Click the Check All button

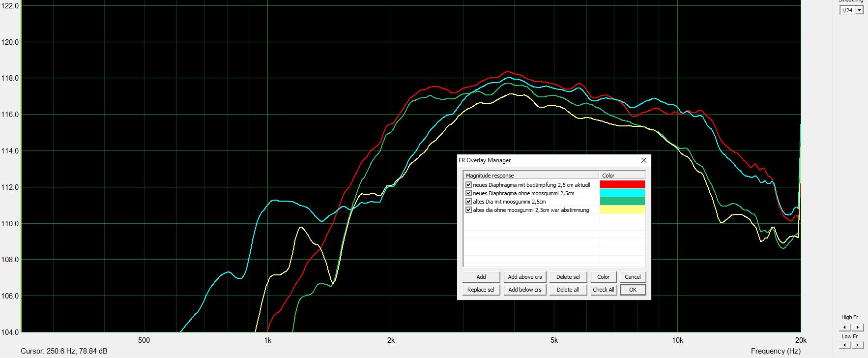(x=603, y=290)
